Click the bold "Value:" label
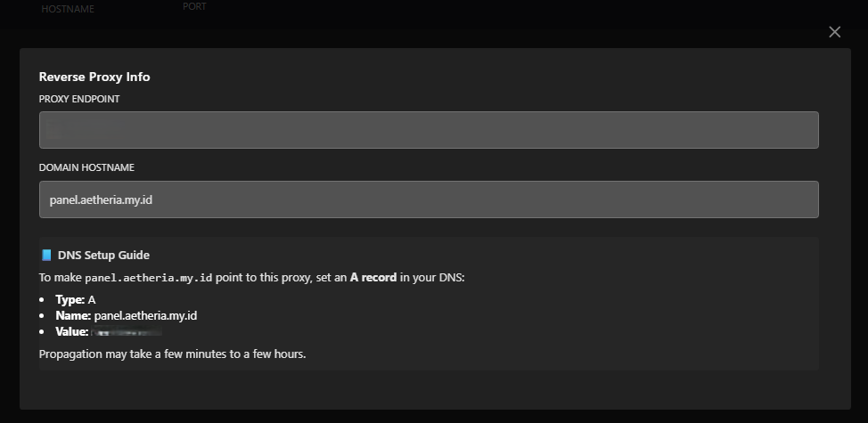The height and width of the screenshot is (423, 868). 71,331
